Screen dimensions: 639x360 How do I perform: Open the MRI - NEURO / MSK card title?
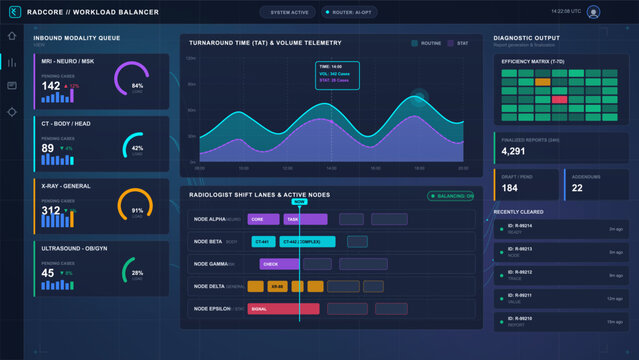(68, 61)
